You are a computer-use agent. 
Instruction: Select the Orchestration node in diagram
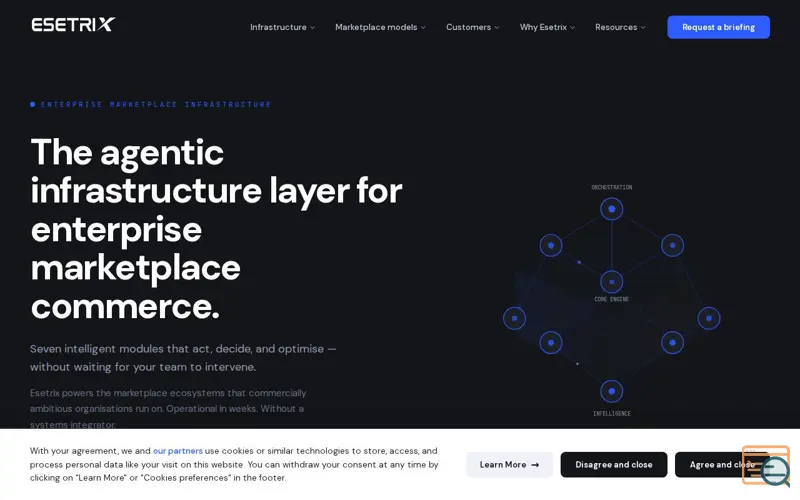611,209
